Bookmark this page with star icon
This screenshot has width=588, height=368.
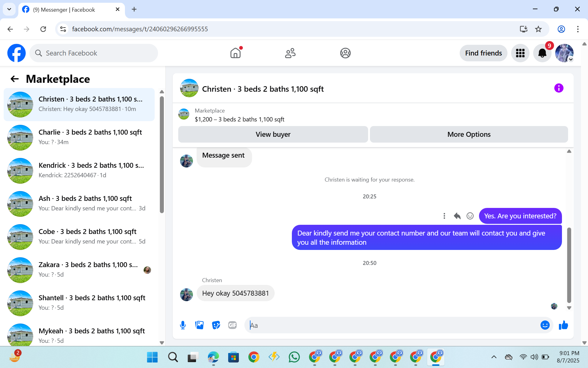coord(538,29)
